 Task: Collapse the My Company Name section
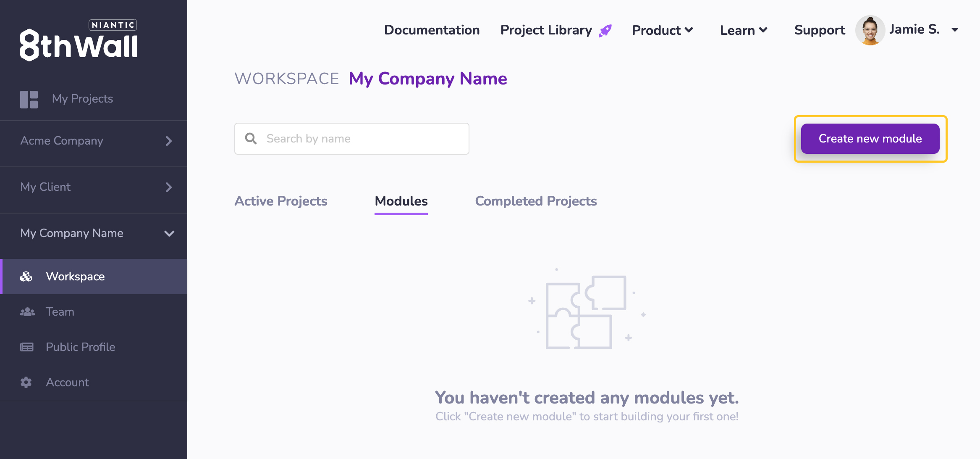[169, 234]
